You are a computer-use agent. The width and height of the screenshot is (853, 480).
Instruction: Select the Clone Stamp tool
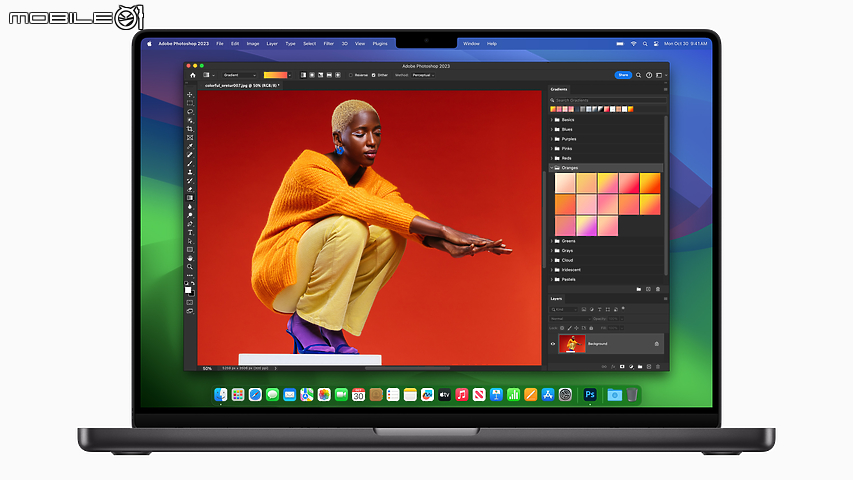[190, 172]
